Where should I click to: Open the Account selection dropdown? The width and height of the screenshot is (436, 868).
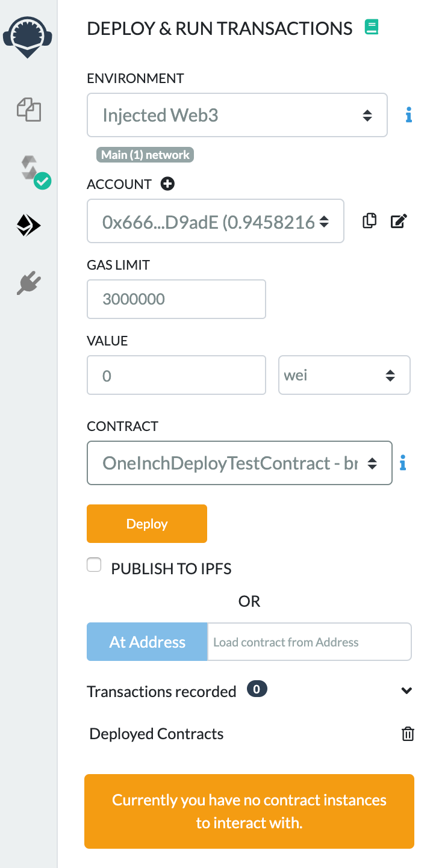click(x=216, y=221)
